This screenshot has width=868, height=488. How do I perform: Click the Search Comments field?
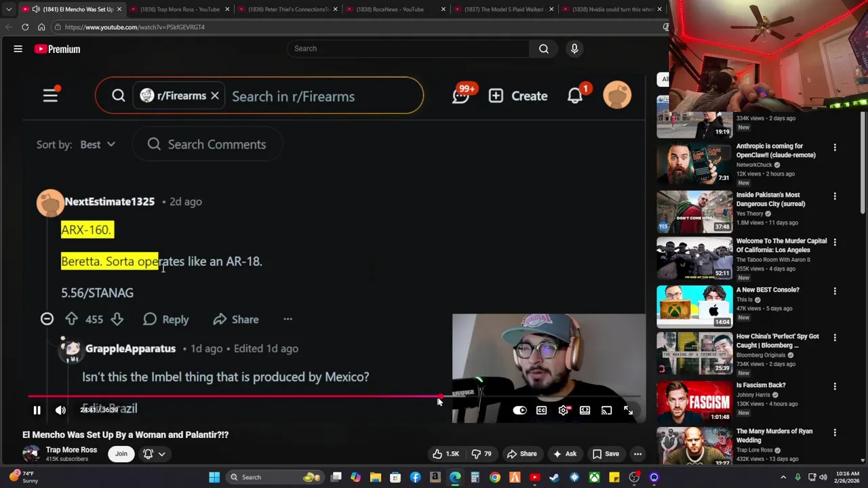(x=207, y=144)
